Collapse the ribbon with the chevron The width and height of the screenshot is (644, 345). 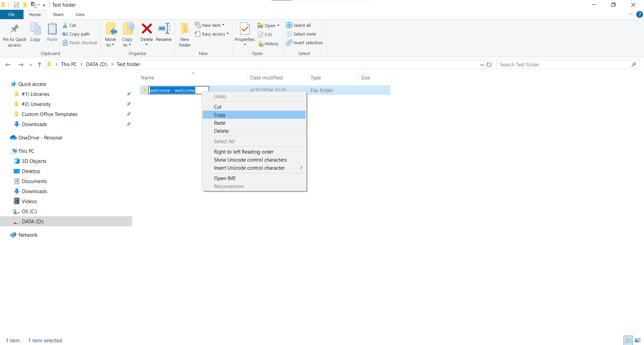[x=631, y=14]
